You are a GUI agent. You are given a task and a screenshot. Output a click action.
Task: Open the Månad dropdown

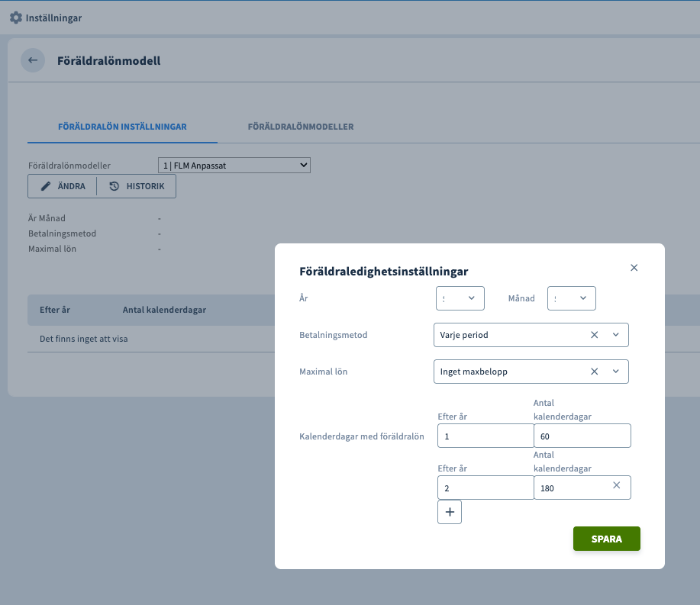(572, 298)
